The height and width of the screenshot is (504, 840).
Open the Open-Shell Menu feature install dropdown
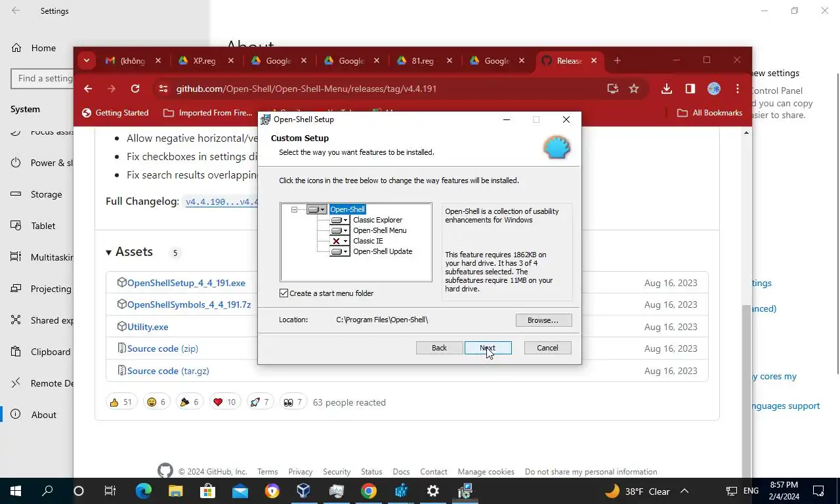tap(339, 230)
